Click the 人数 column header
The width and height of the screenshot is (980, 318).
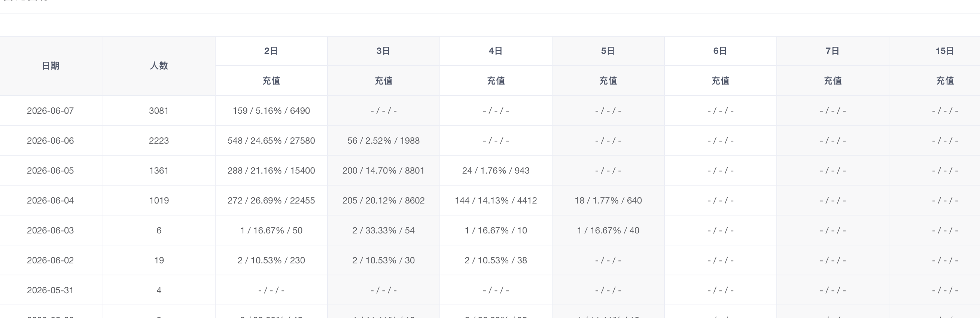pyautogui.click(x=159, y=66)
